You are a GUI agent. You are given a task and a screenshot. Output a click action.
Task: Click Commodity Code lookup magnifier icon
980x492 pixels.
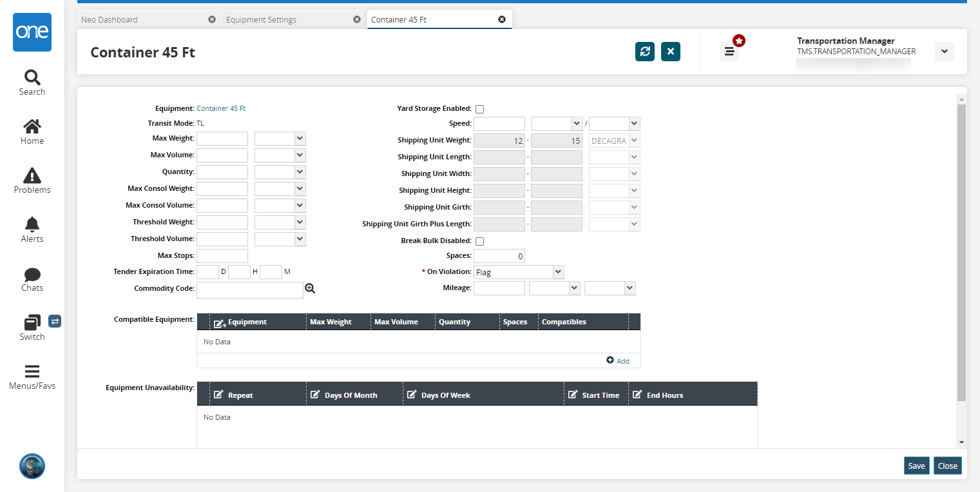coord(310,289)
